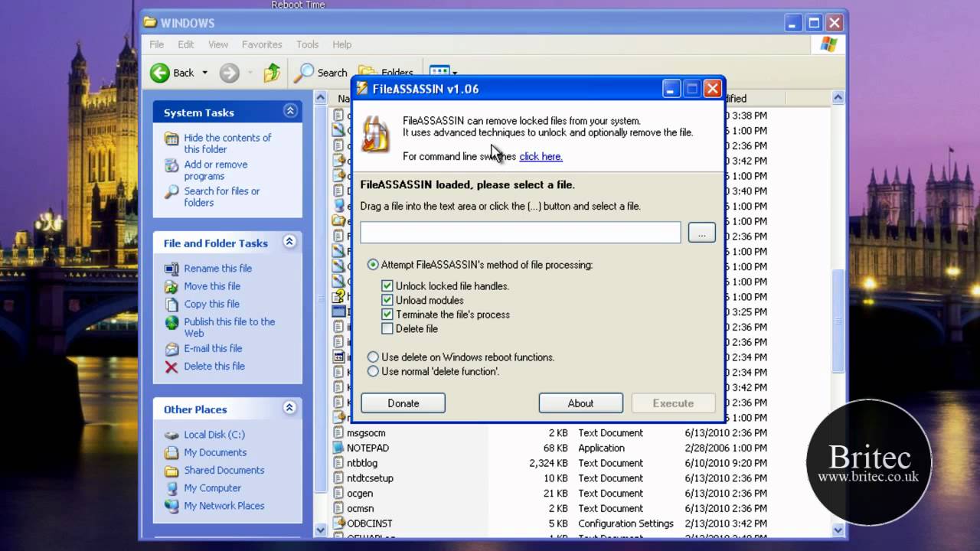
Task: Click the '...' browse button to select a file
Action: [701, 233]
